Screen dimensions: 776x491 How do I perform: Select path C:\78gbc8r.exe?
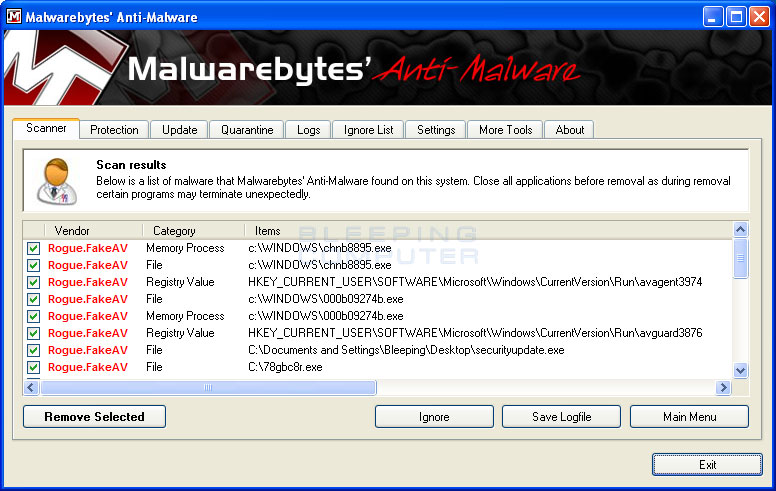[285, 367]
